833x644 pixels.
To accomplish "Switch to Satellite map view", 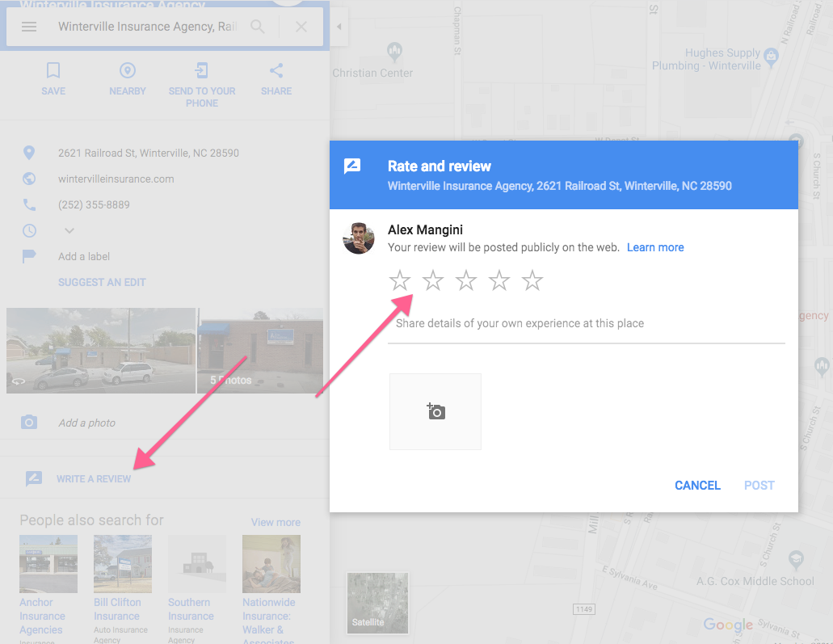I will coord(377,603).
